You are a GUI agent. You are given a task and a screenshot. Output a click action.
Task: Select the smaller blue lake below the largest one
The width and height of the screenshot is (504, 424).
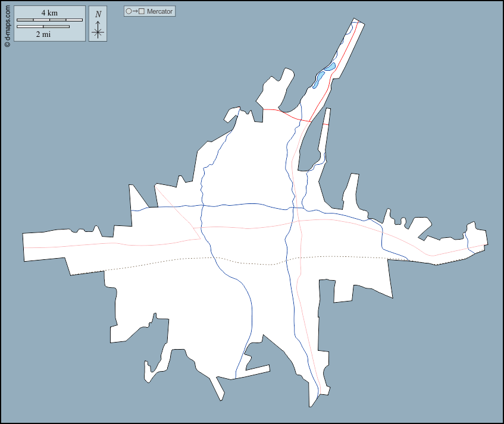tap(320, 77)
